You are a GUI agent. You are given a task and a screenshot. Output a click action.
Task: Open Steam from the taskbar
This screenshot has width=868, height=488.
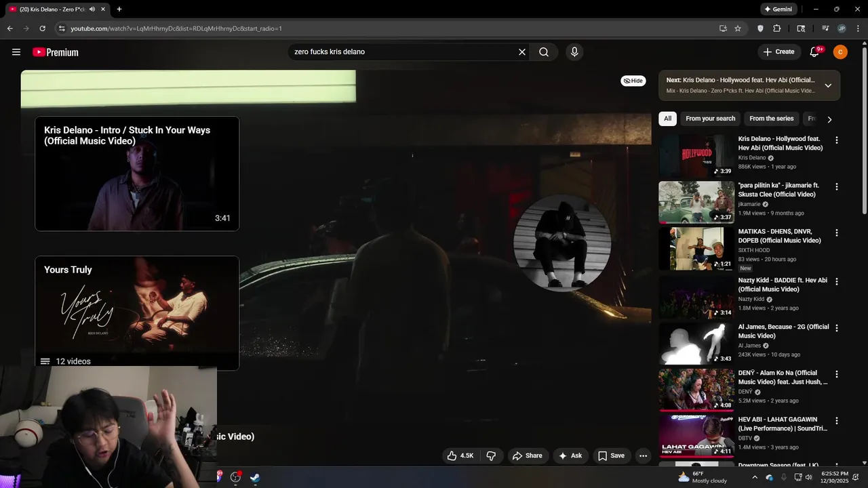tap(254, 477)
